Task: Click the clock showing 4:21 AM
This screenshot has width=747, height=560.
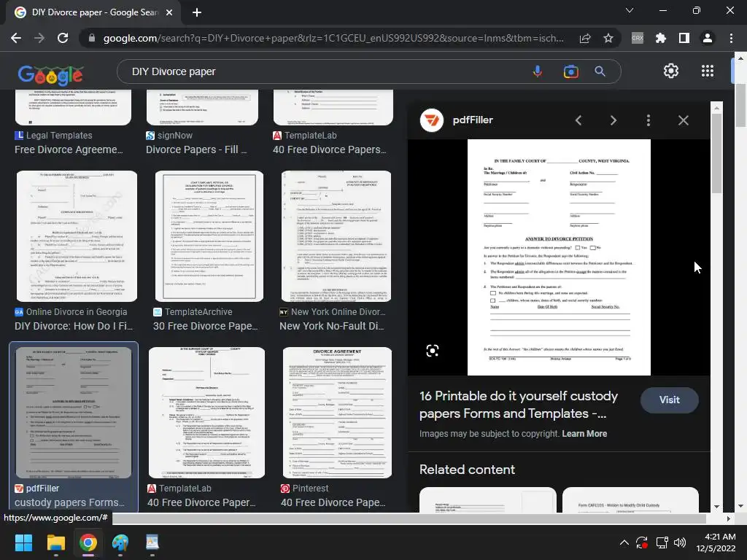Action: [x=720, y=537]
